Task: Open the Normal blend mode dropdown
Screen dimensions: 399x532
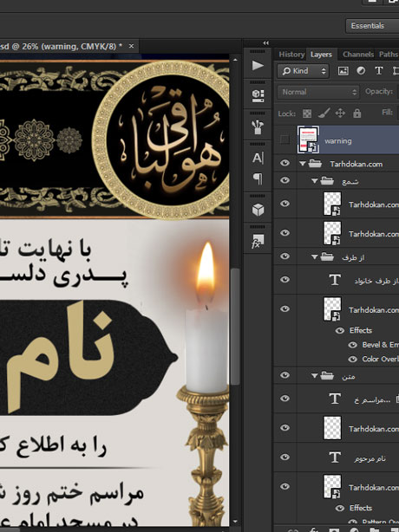Action: click(318, 92)
